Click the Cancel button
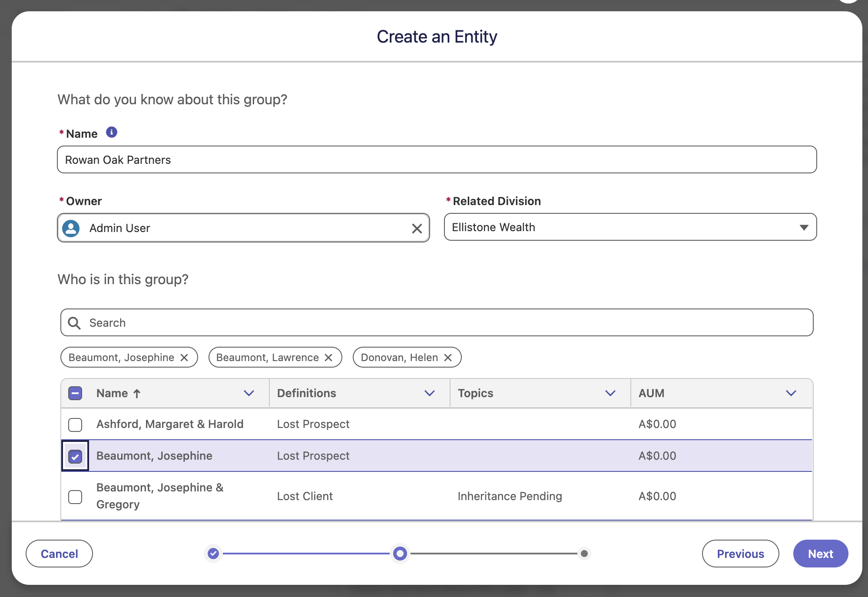Screen dimensions: 868x597 pos(60,554)
